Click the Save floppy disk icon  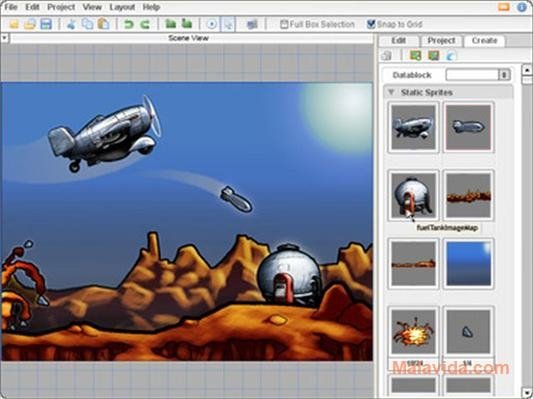(x=46, y=24)
